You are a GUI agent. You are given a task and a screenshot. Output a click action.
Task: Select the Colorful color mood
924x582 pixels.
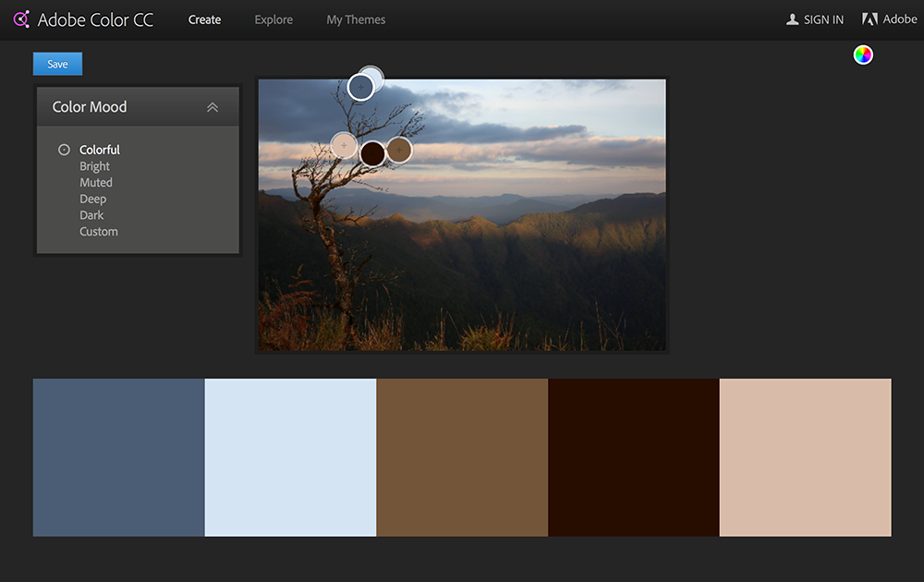click(99, 150)
